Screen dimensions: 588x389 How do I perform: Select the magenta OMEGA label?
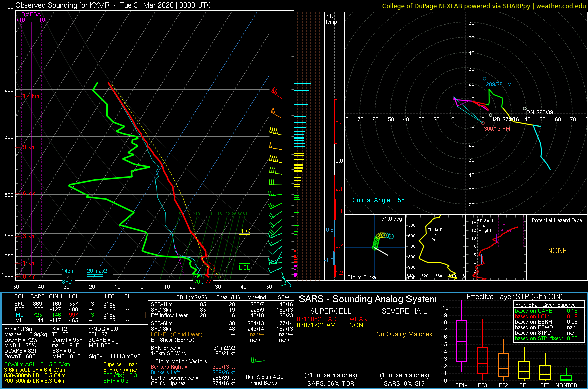(31, 14)
